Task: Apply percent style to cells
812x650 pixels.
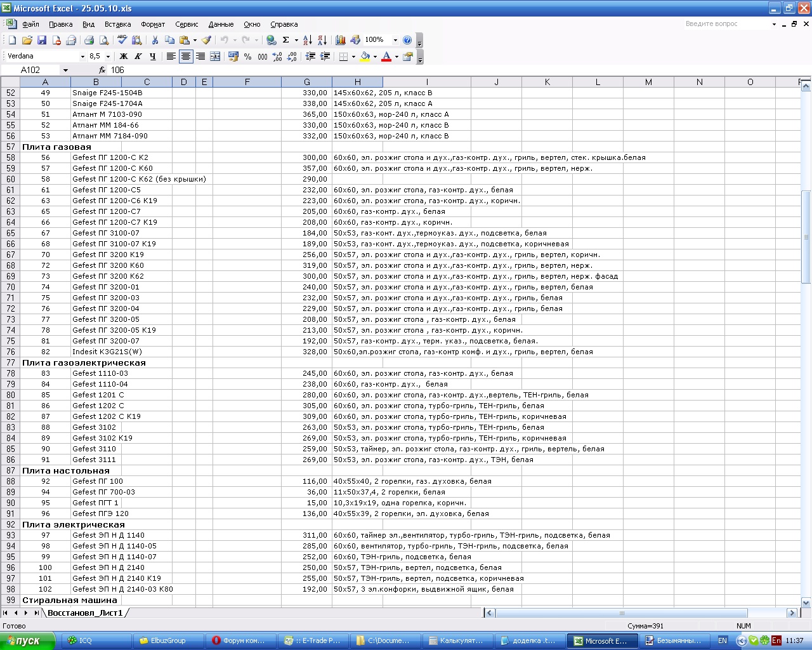Action: click(248, 56)
